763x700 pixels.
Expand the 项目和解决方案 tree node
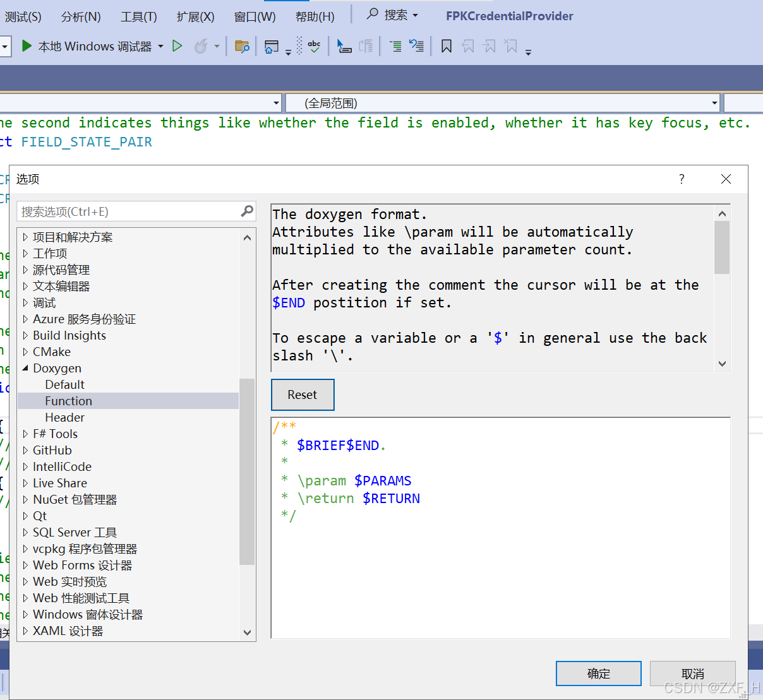pos(25,237)
